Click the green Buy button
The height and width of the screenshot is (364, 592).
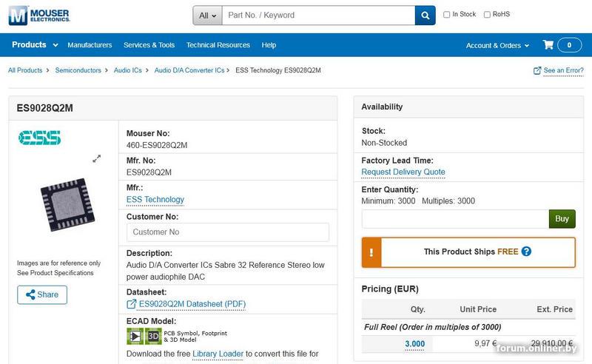[562, 219]
